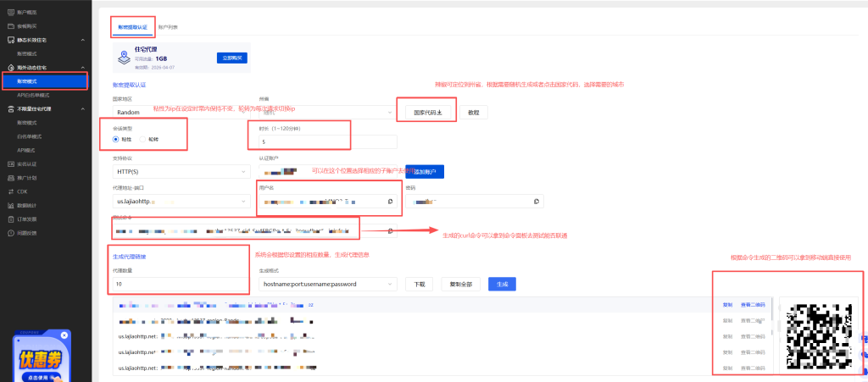Open the highlighted 账密模式 under 海外动态住宅

click(44, 81)
